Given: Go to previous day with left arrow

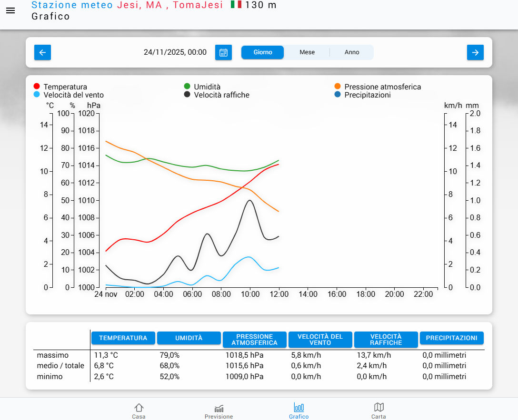Looking at the screenshot, I should click(42, 52).
